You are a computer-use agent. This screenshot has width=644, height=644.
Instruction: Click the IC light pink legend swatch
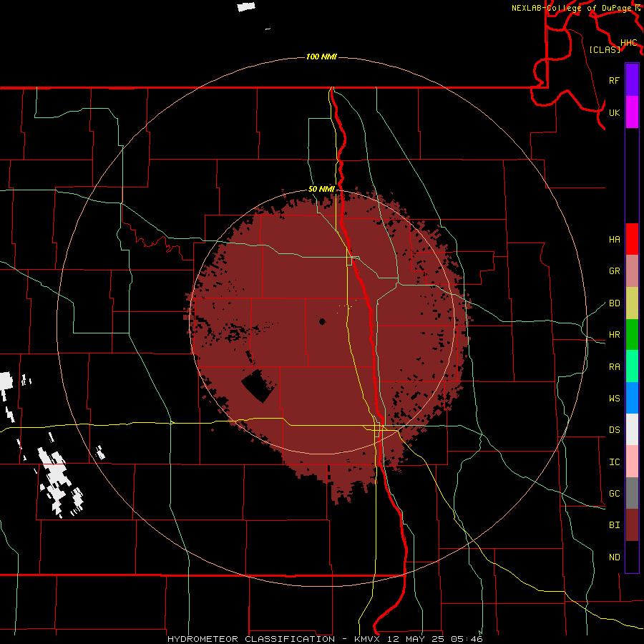tap(632, 462)
